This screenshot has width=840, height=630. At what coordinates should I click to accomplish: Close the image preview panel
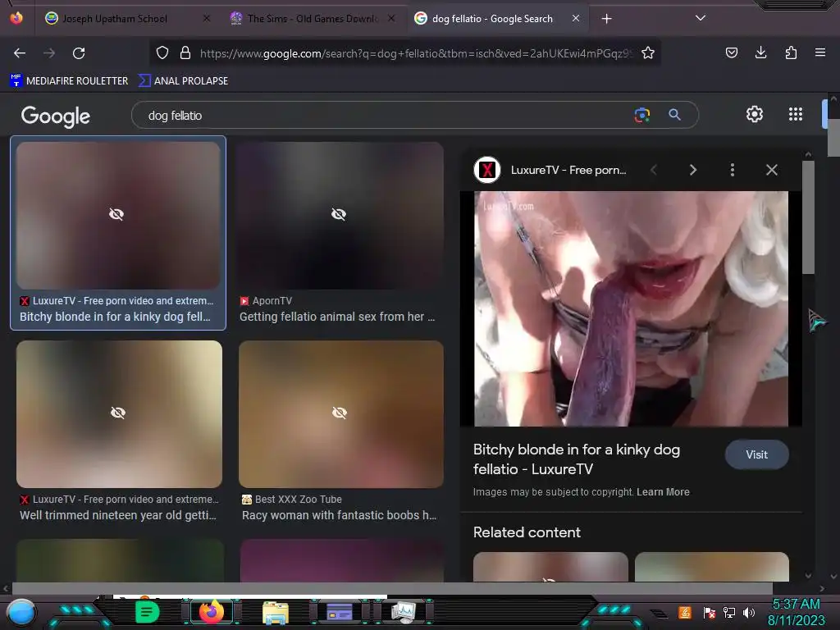coord(771,170)
